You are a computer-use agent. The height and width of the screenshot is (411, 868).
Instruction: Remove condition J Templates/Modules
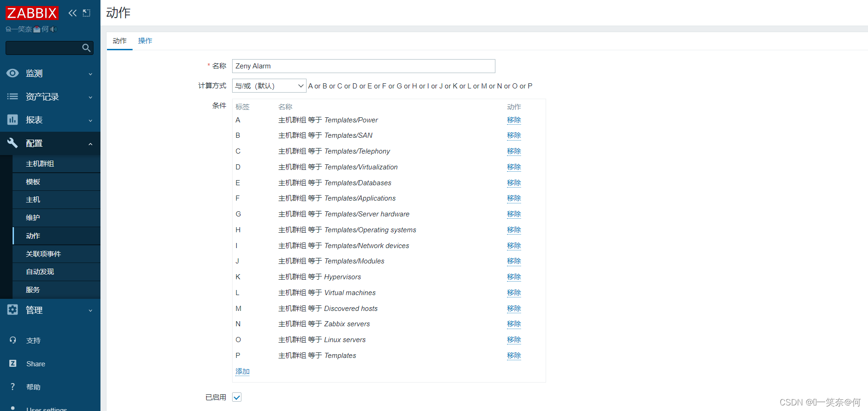click(x=514, y=261)
